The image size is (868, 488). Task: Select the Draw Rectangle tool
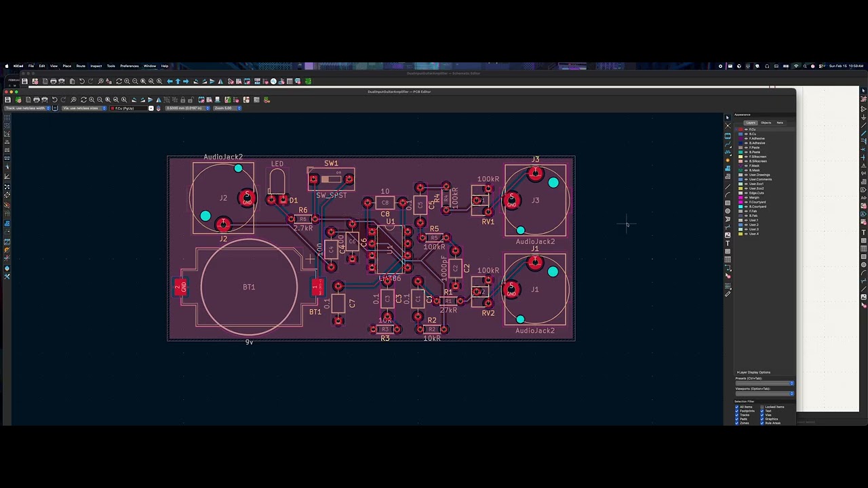(x=728, y=203)
